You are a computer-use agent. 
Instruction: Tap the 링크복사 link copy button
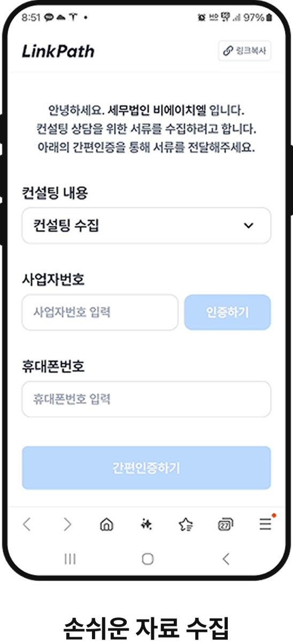244,51
